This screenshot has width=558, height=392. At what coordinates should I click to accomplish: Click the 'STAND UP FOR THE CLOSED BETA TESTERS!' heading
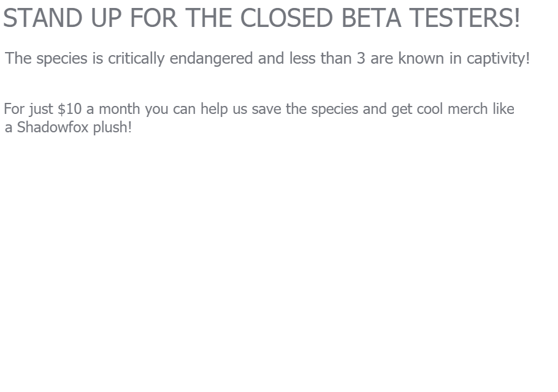[x=262, y=18]
